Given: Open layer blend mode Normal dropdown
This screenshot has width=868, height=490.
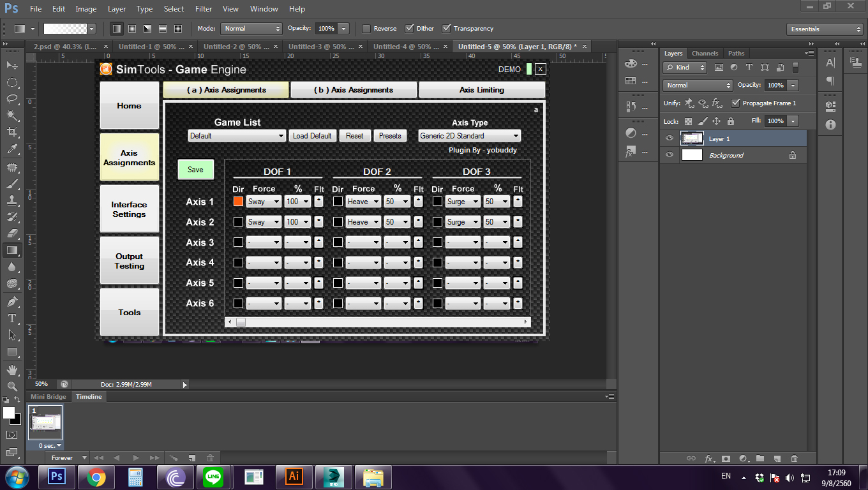Looking at the screenshot, I should (x=698, y=85).
